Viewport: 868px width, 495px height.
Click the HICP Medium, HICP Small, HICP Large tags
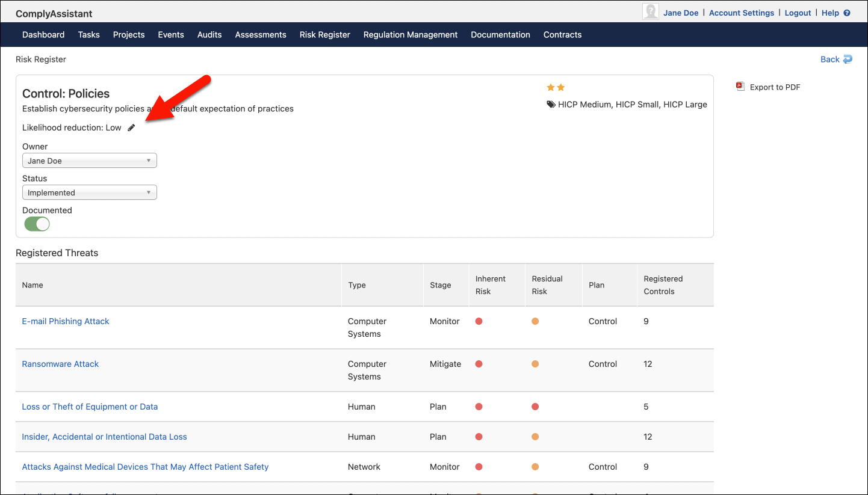633,105
